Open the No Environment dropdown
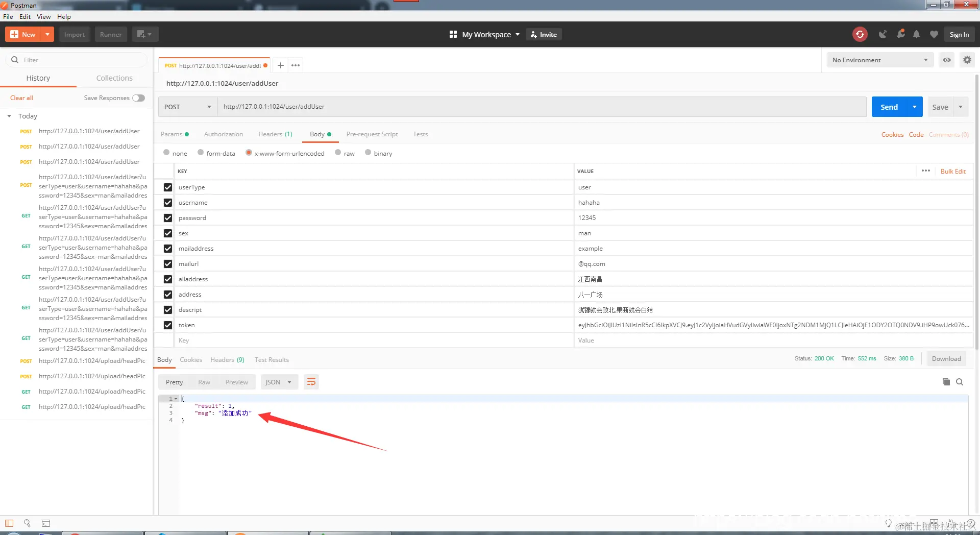 click(880, 60)
